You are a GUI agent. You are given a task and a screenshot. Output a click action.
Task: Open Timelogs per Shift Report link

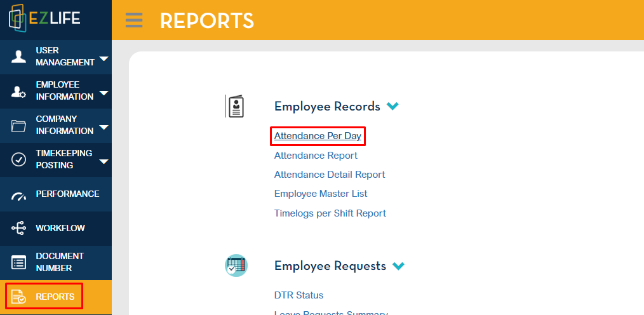[330, 213]
